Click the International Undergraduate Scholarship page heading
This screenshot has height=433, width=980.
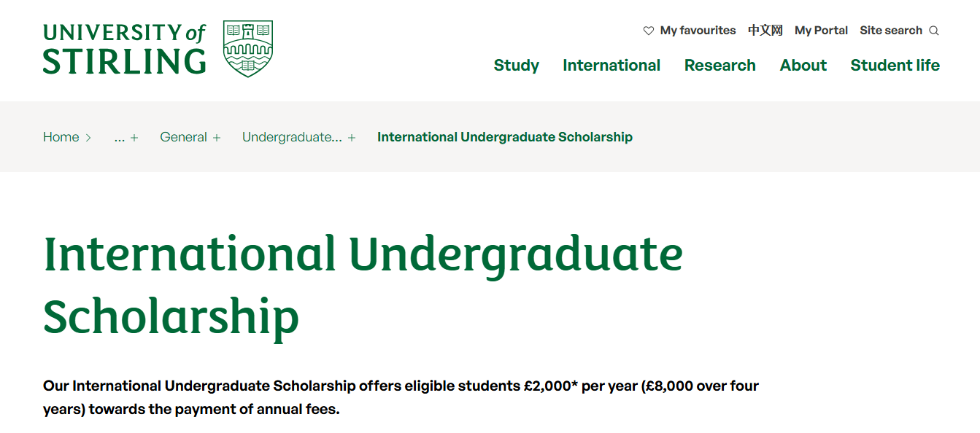coord(363,284)
